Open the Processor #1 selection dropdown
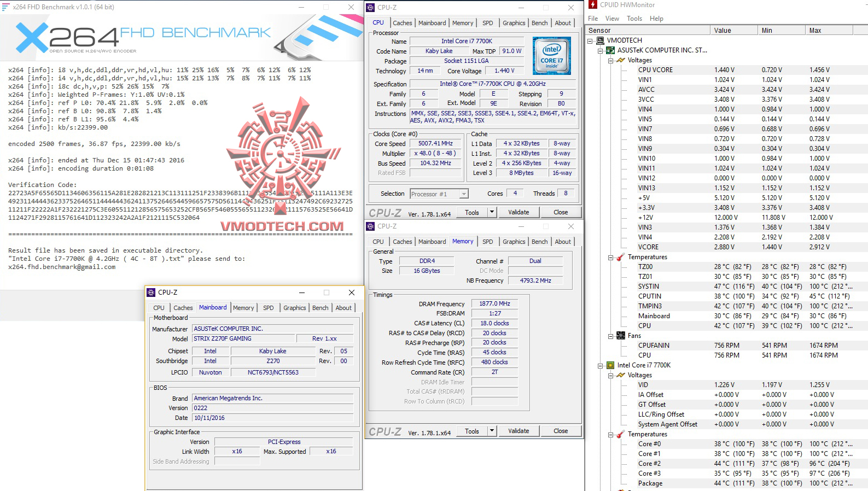 (x=464, y=194)
